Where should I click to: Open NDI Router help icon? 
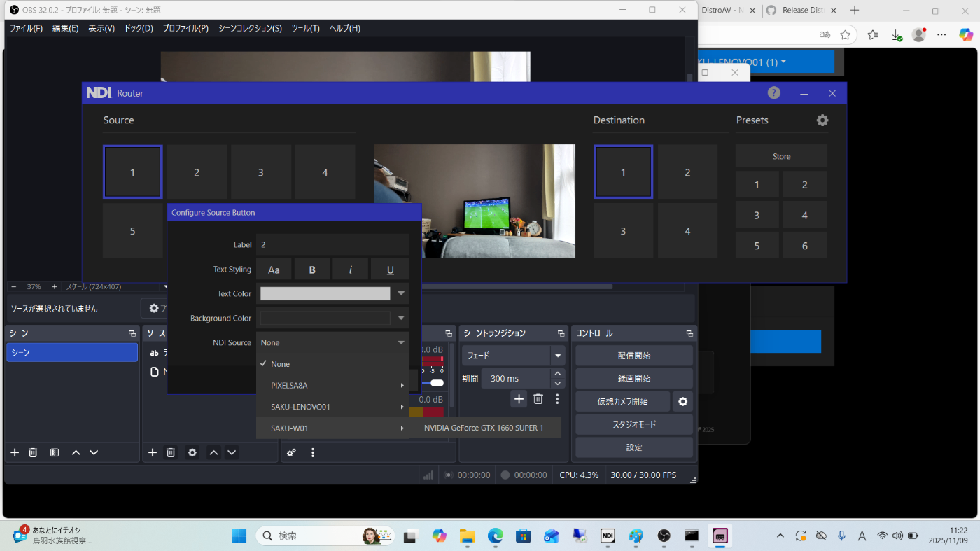(773, 92)
